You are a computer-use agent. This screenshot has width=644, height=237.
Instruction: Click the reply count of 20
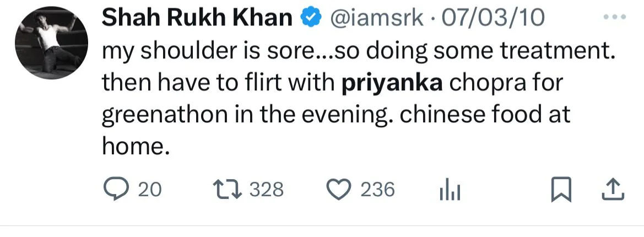149,190
